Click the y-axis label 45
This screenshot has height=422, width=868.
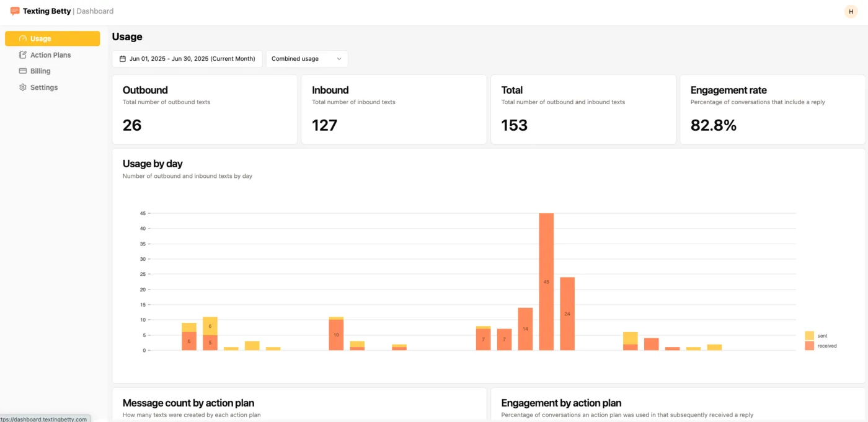[x=143, y=213]
